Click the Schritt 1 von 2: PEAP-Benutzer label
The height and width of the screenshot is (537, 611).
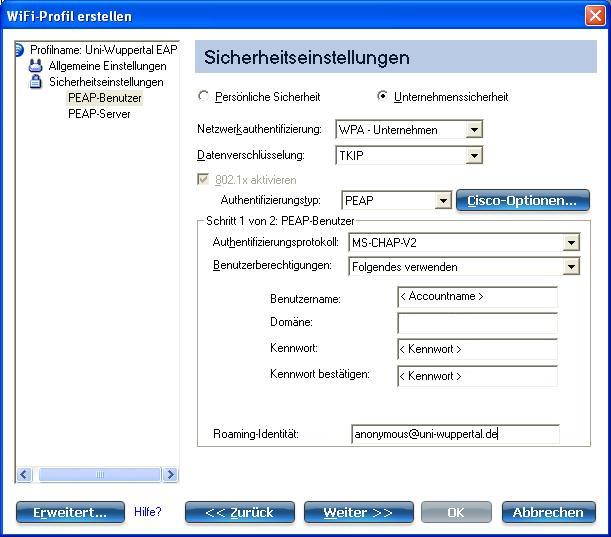click(280, 221)
